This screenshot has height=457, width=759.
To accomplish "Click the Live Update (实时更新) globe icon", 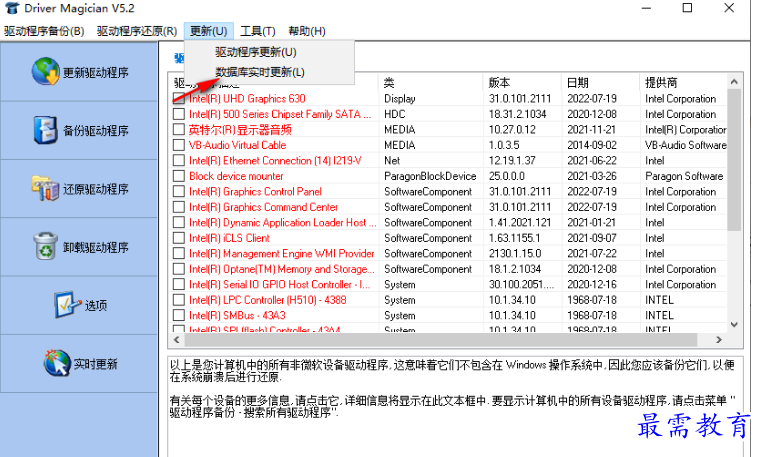I will click(57, 363).
